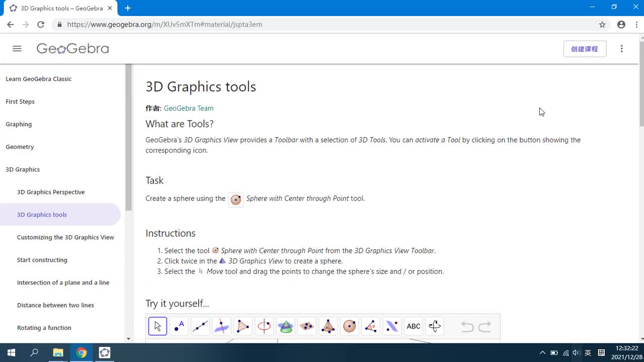644x362 pixels.
Task: Select the Plane through 3 Points tool
Action: (307, 326)
